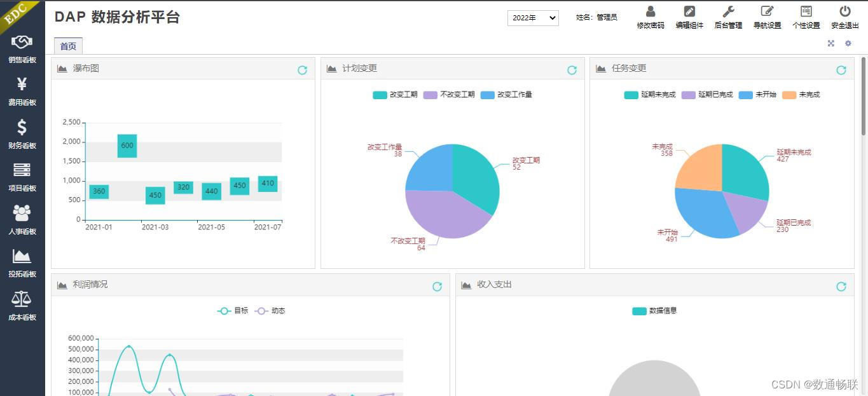Open the 2022年 year dropdown
The image size is (868, 396).
[533, 18]
